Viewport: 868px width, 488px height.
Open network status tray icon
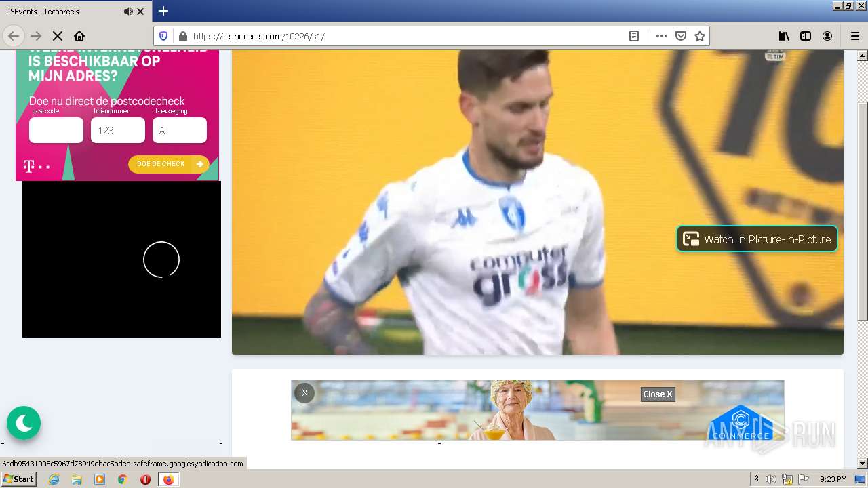tap(787, 479)
